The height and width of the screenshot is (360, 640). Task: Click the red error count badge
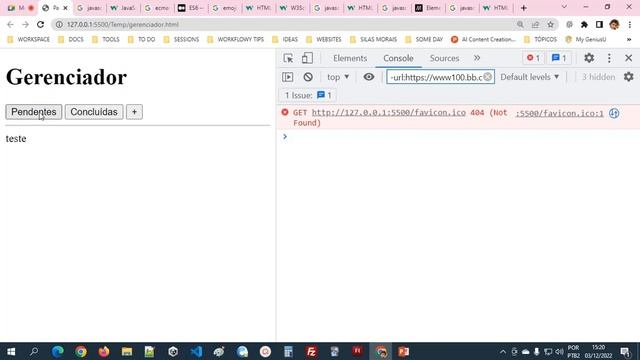point(533,58)
